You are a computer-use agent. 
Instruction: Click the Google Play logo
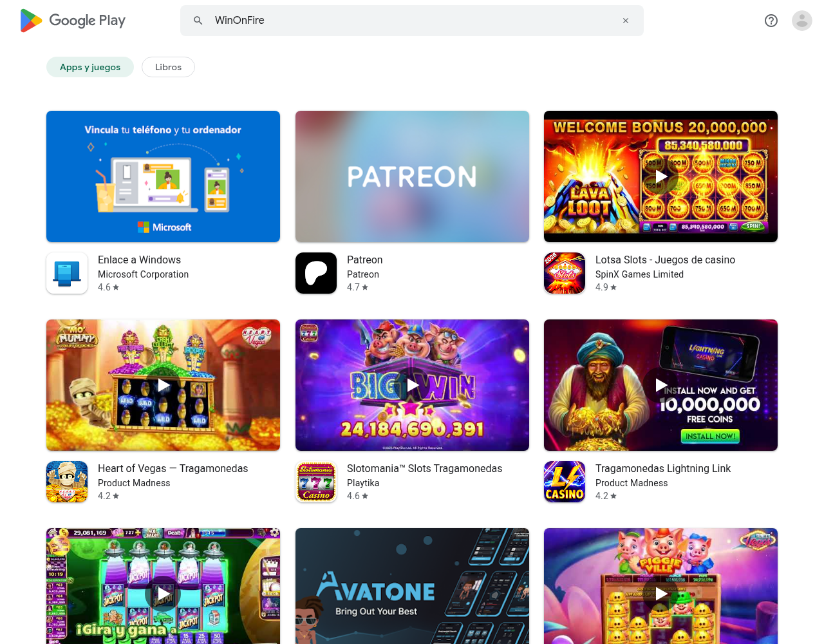(73, 21)
